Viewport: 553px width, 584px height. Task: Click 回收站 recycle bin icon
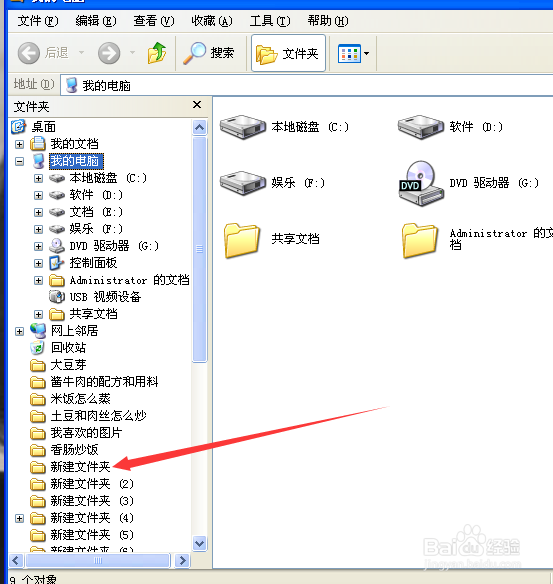(38, 348)
